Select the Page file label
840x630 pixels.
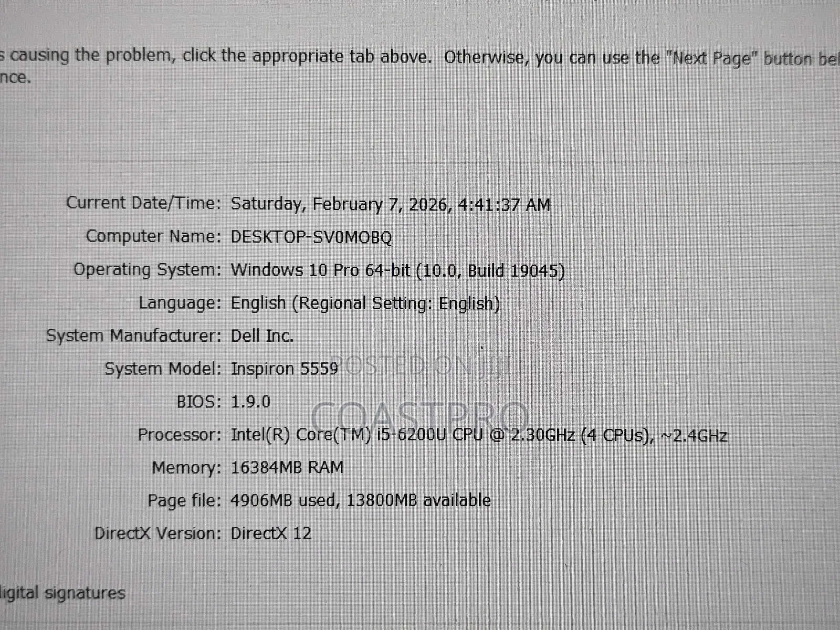tap(184, 500)
